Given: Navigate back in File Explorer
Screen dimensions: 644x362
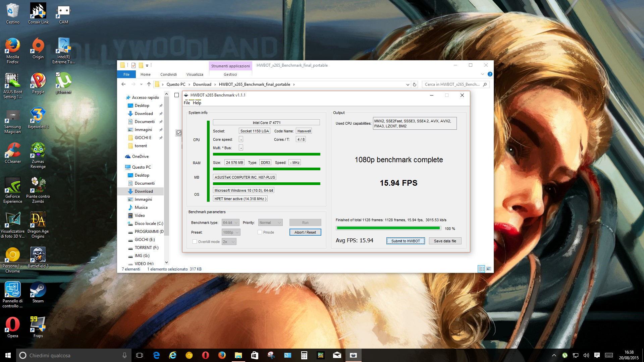Looking at the screenshot, I should pyautogui.click(x=123, y=84).
